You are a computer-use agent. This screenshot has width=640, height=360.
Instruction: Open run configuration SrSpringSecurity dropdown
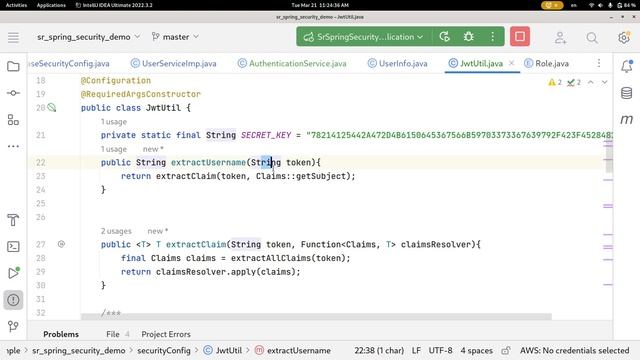tap(363, 37)
